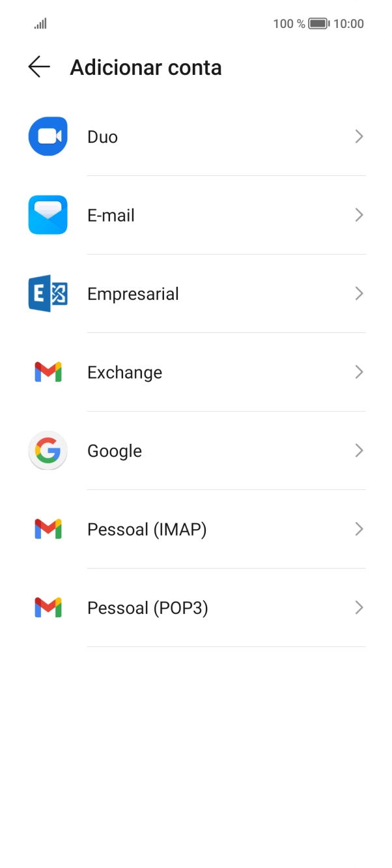This screenshot has width=392, height=868.
Task: Select the Google G icon
Action: pos(47,450)
